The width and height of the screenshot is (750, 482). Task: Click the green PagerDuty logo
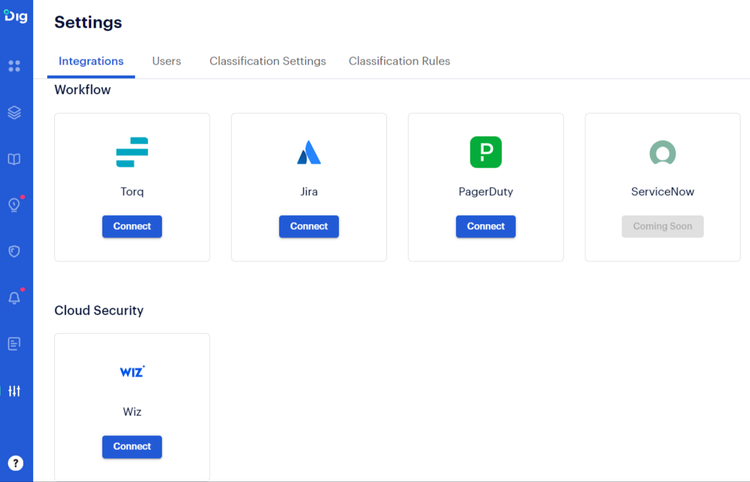pyautogui.click(x=486, y=152)
